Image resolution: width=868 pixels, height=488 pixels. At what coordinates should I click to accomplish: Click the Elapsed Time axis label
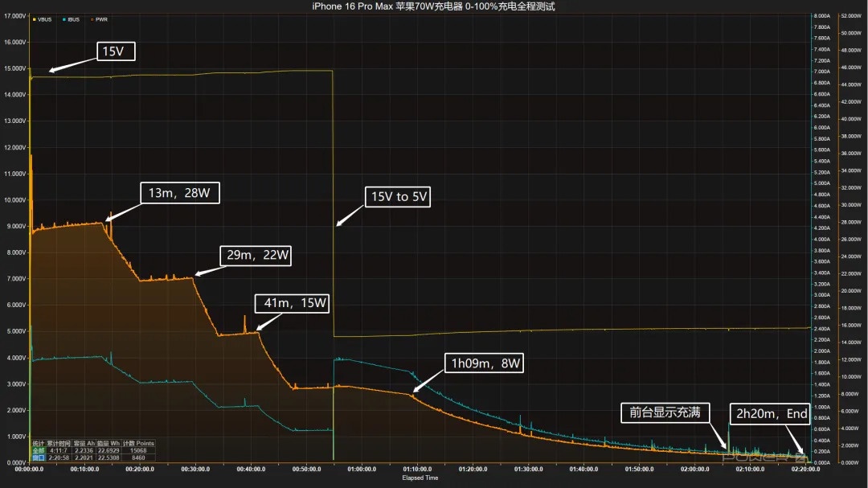[x=420, y=478]
